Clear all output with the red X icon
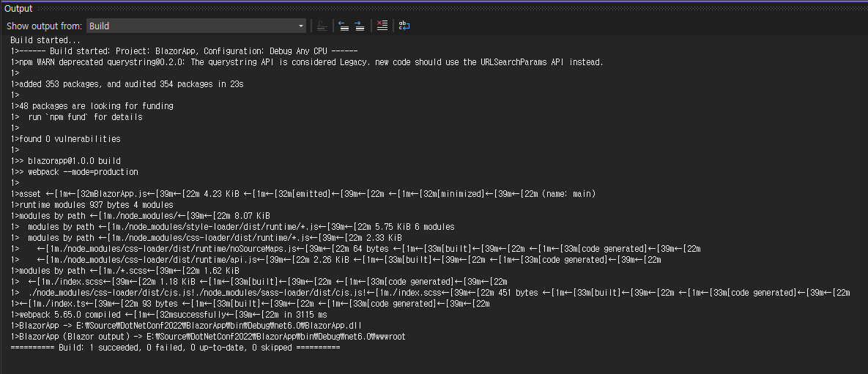This screenshot has height=374, width=868. point(382,26)
